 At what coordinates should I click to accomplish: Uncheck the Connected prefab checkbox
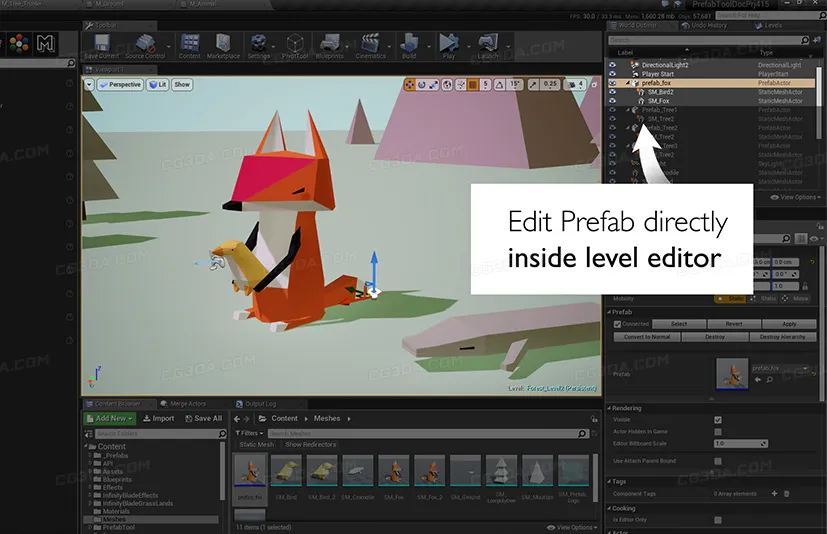618,324
